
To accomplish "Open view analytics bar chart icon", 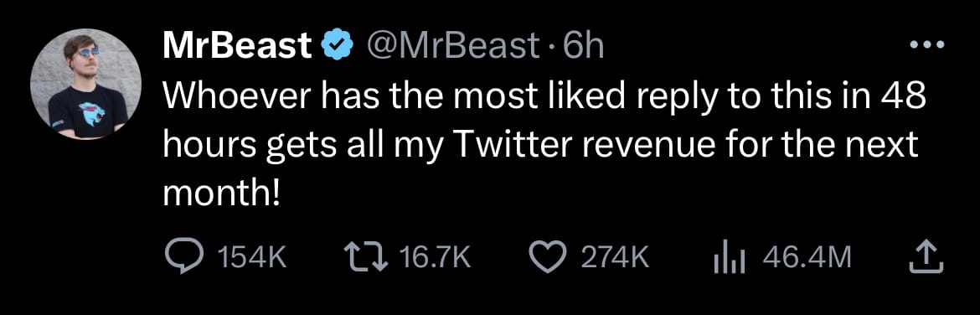I will [x=730, y=257].
